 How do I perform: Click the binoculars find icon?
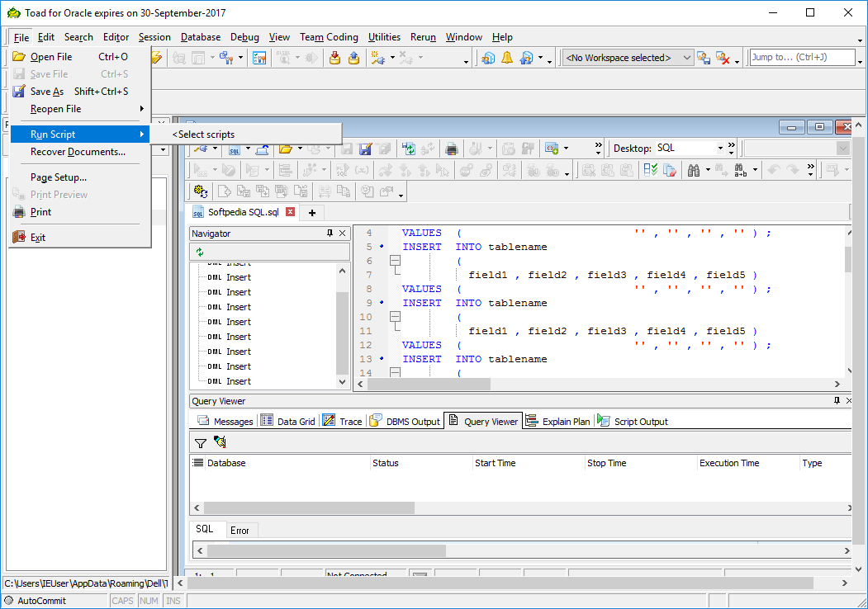pos(694,170)
